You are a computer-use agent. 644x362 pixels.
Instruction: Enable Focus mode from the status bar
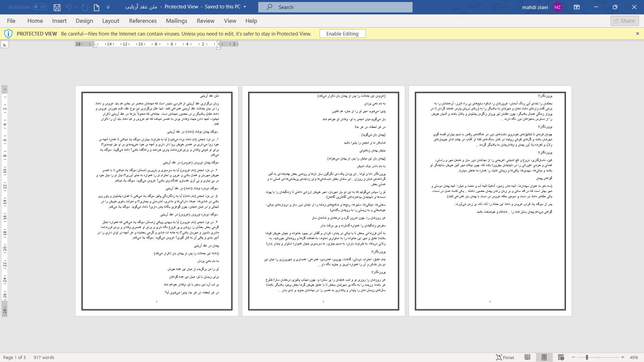click(x=505, y=357)
